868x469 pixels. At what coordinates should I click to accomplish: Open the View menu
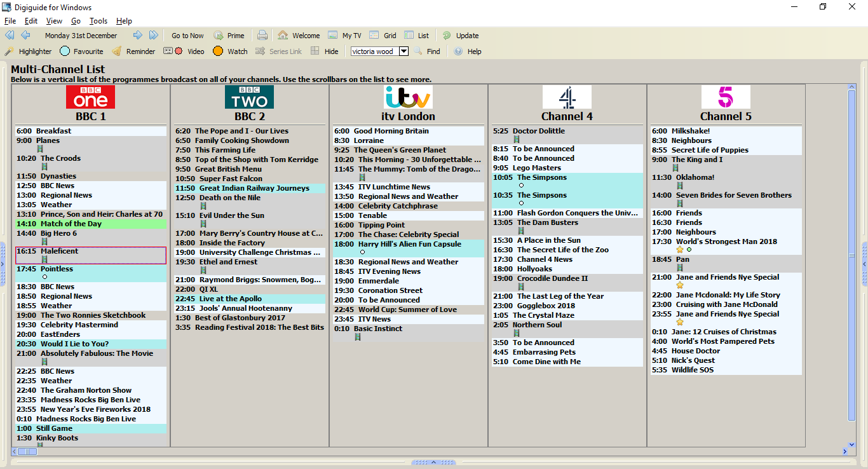55,21
